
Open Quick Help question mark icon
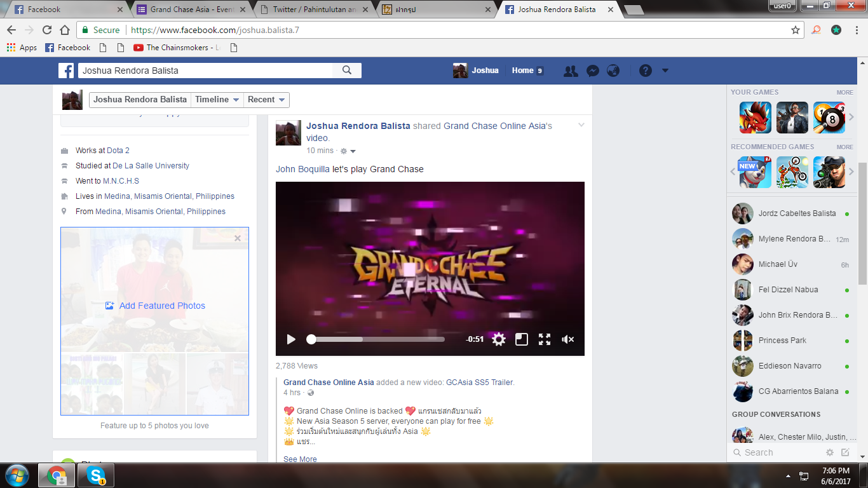click(646, 71)
